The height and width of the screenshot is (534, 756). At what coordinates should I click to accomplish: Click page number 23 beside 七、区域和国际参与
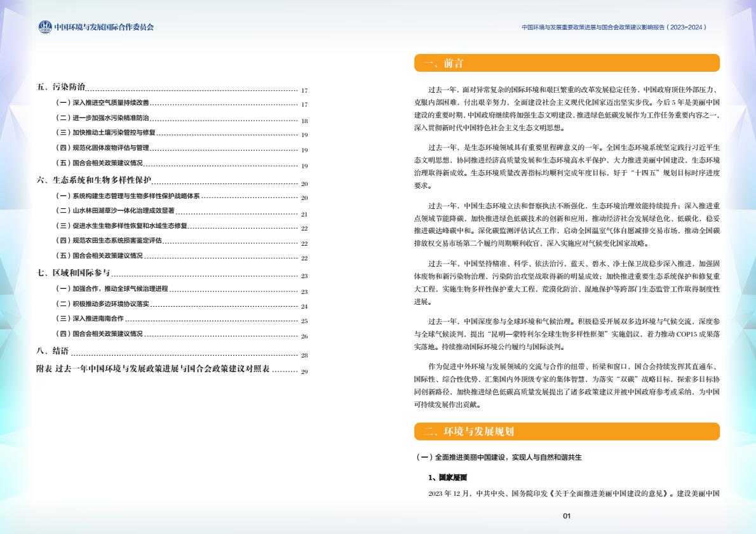(304, 276)
